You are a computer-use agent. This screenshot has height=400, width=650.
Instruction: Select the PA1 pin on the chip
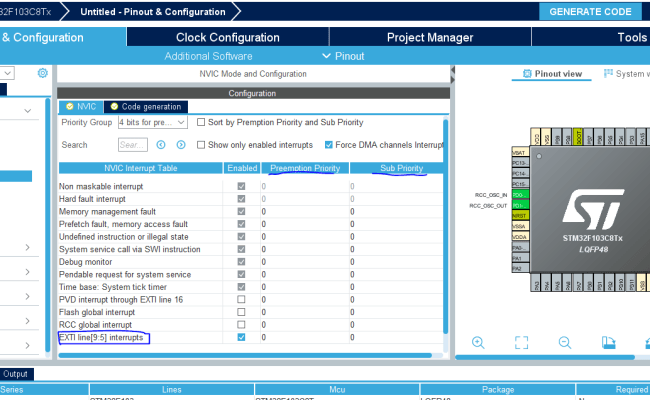520,258
